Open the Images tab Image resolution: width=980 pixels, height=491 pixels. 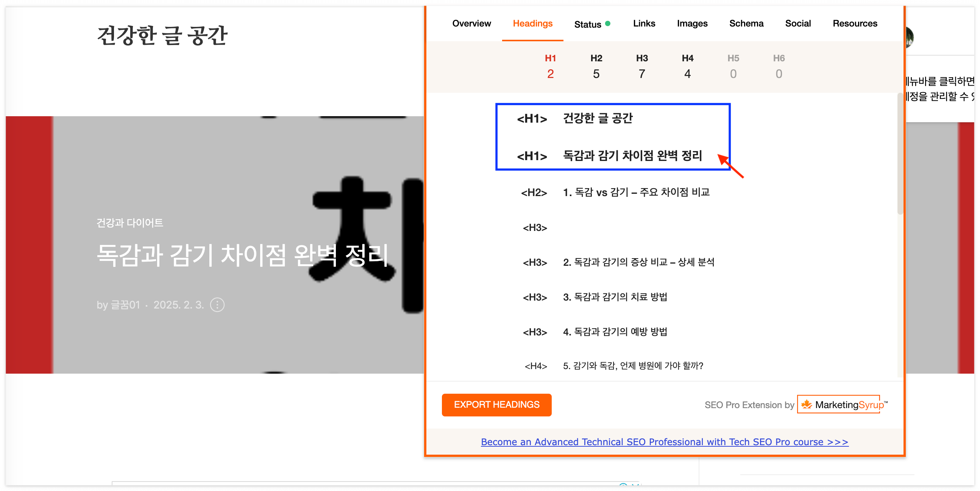691,23
